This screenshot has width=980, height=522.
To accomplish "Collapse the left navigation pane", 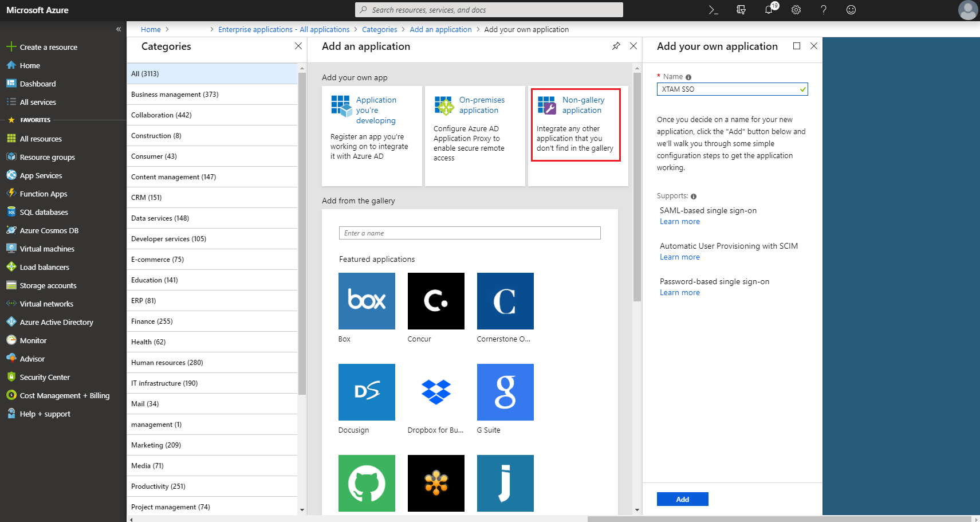I will [x=119, y=29].
